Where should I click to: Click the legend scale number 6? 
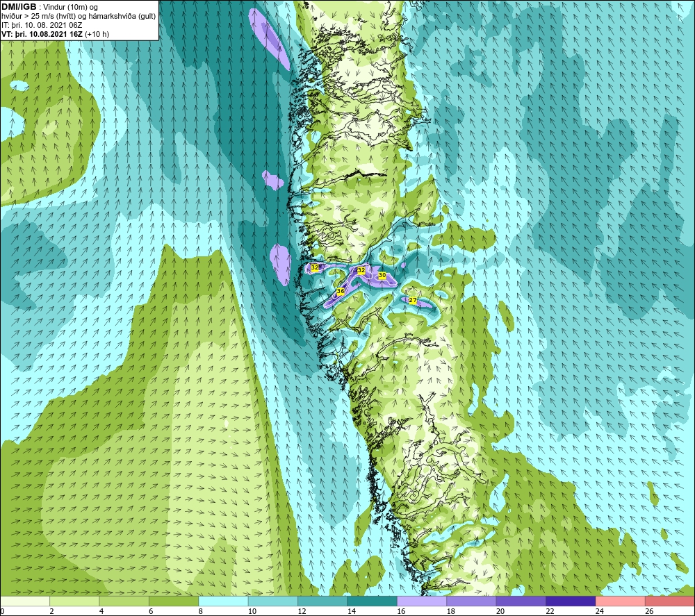[x=151, y=611]
